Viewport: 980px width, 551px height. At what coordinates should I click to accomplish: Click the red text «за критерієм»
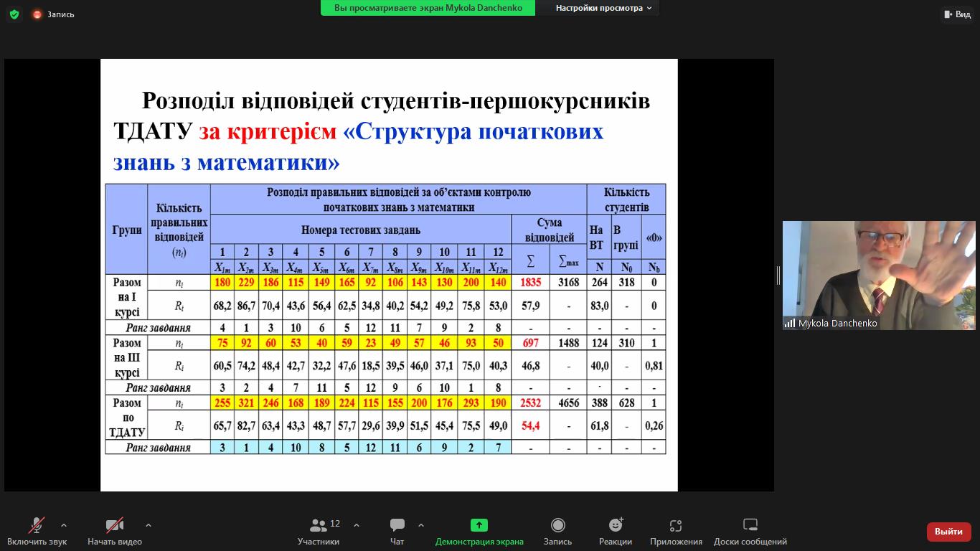click(x=268, y=132)
